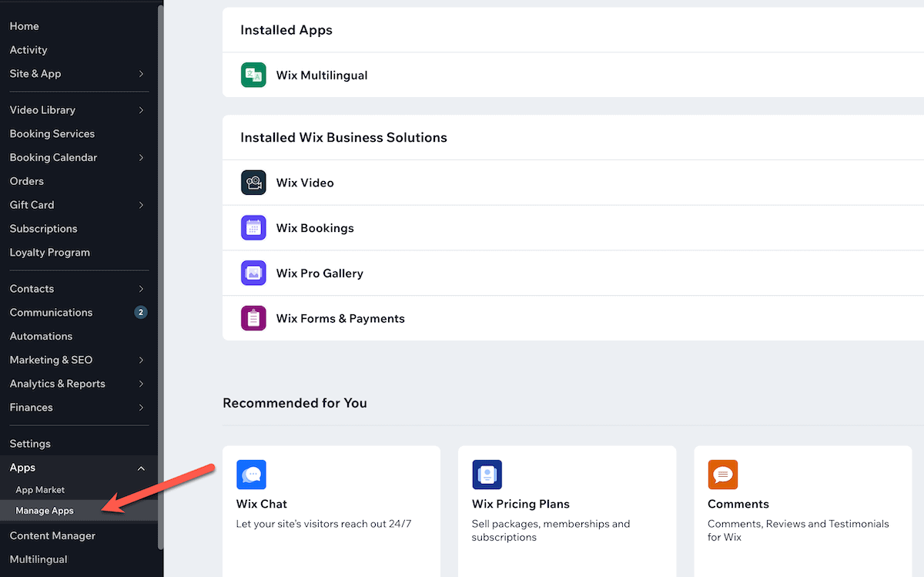Click Pricing Plans description about packages
This screenshot has height=577, width=924.
[551, 531]
